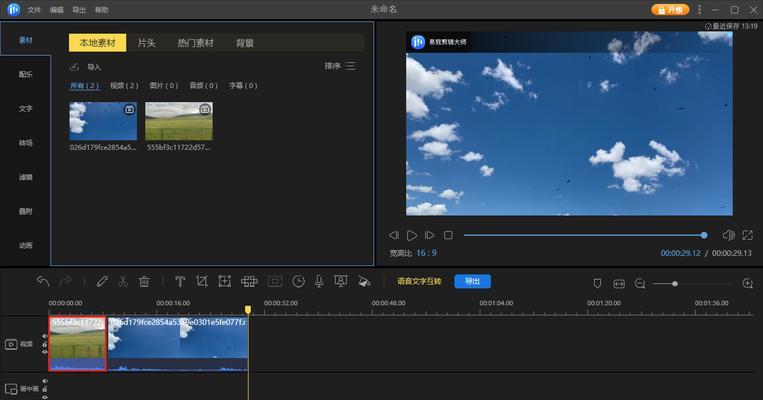Select 素材 in the left sidebar
763x400 pixels.
pos(25,40)
